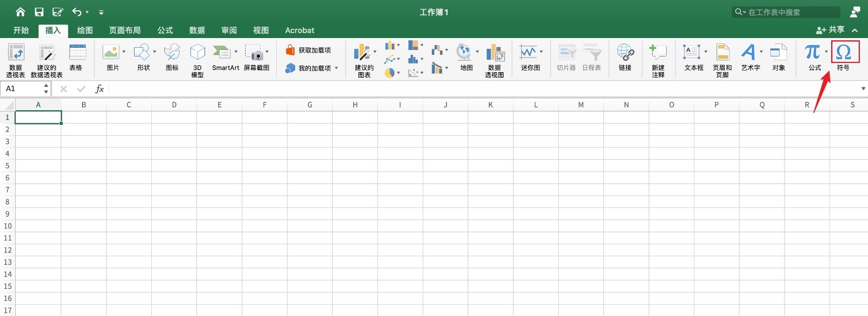868x316 pixels.
Task: Add a 新建注释 comment
Action: 658,60
